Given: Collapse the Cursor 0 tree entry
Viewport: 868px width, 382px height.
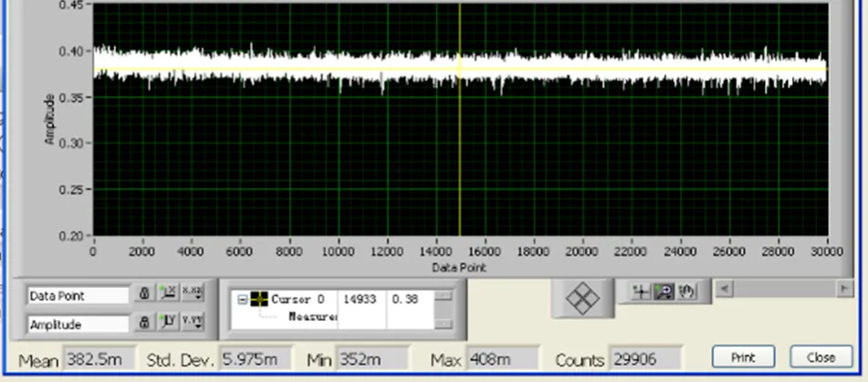Looking at the screenshot, I should coord(241,299).
